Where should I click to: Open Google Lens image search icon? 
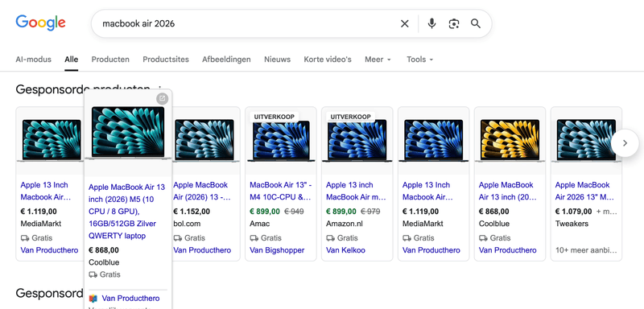tap(453, 24)
